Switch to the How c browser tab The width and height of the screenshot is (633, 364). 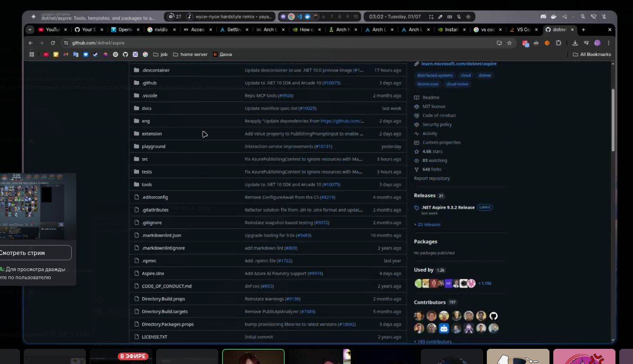307,29
